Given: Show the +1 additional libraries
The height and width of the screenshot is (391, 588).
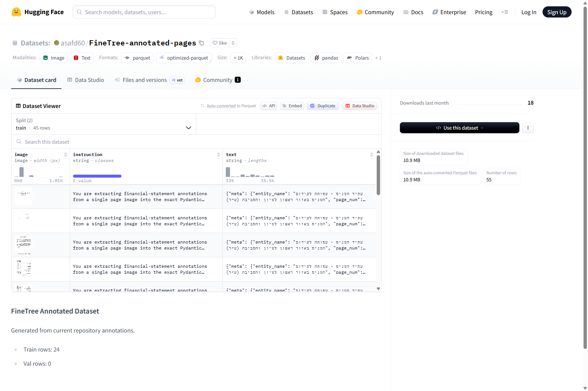Looking at the screenshot, I should coord(378,58).
